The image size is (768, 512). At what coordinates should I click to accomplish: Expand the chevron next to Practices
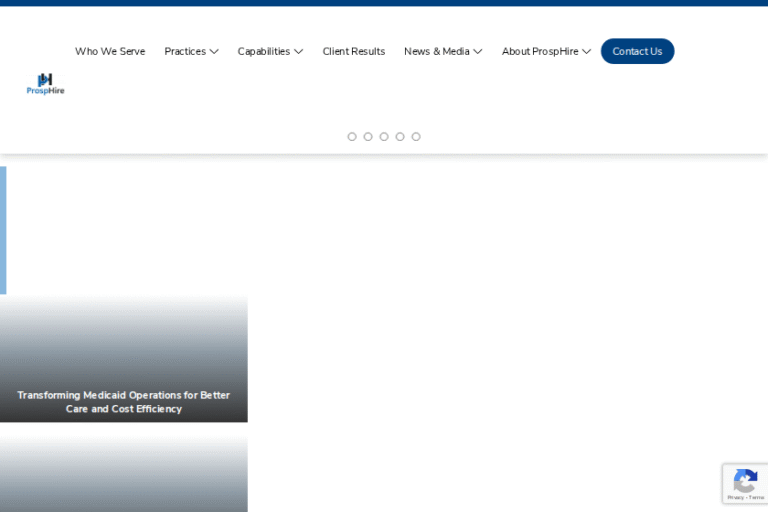pos(214,52)
